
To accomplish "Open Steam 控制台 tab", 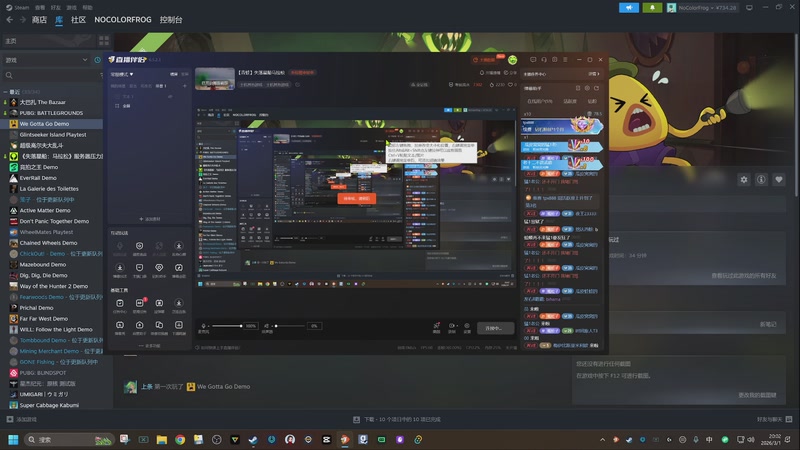I will click(x=171, y=20).
